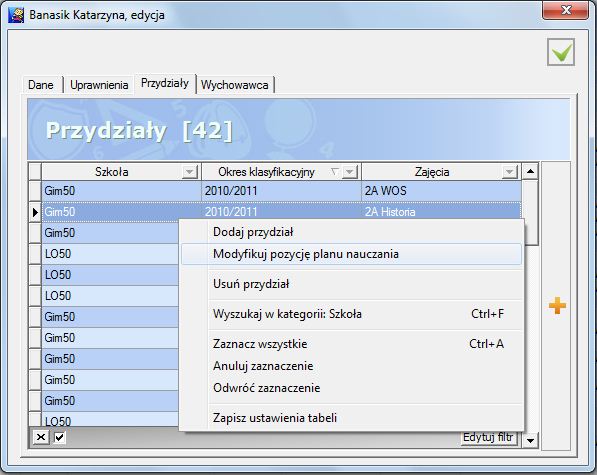The height and width of the screenshot is (475, 597).
Task: Sort by the Zajęcia column header
Action: click(432, 172)
